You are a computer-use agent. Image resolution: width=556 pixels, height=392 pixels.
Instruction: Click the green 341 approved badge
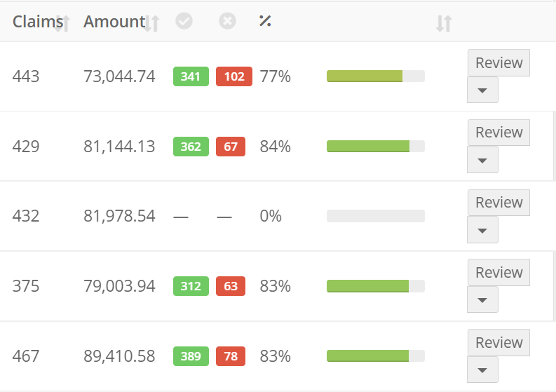tap(191, 76)
